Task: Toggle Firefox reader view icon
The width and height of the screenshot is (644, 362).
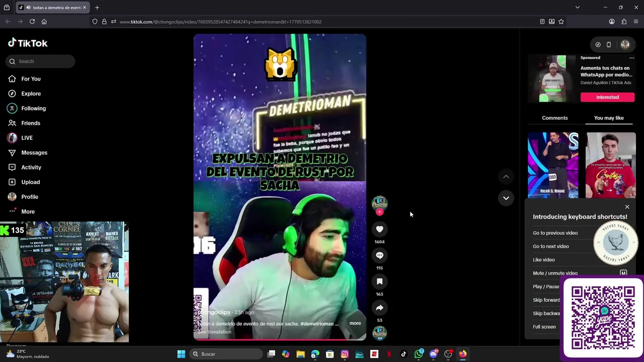Action: coord(542,22)
